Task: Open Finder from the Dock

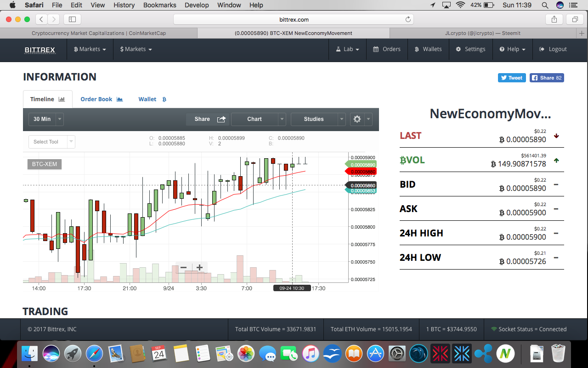Action: coord(30,353)
